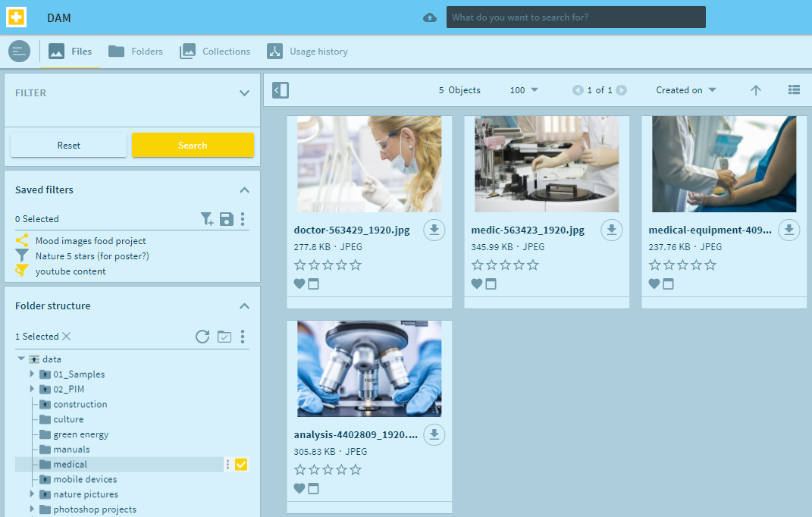Image resolution: width=812 pixels, height=517 pixels.
Task: Click the yellow Search button
Action: 193,145
